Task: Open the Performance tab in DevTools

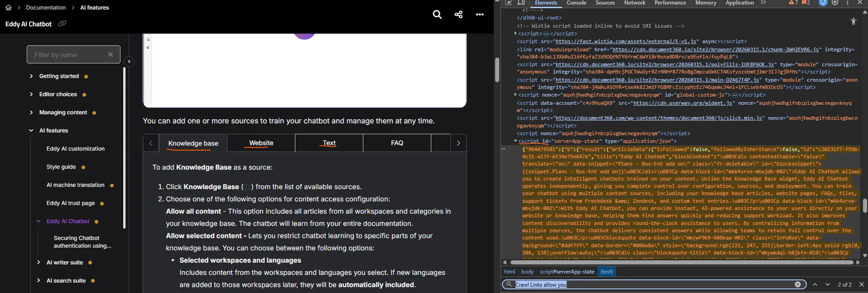Action: 670,3
